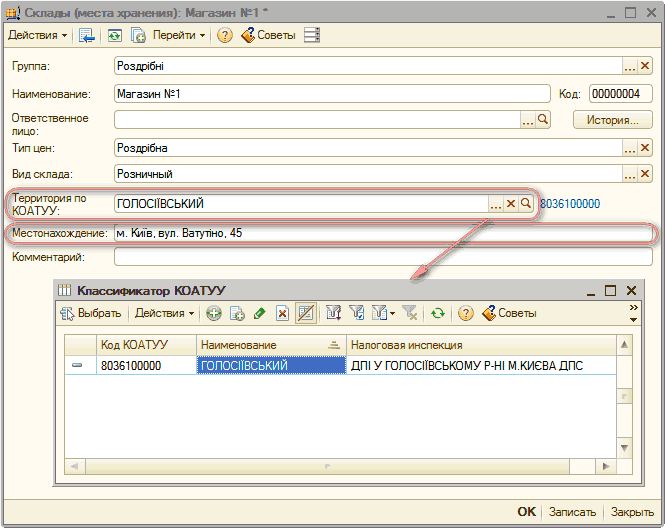Click the История... button
This screenshot has width=665, height=528.
[605, 120]
